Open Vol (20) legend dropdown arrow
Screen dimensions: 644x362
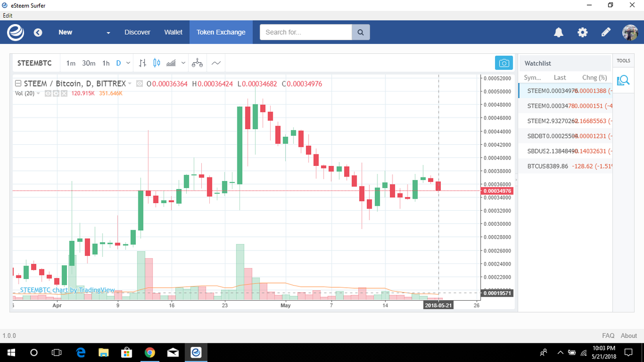pyautogui.click(x=39, y=94)
